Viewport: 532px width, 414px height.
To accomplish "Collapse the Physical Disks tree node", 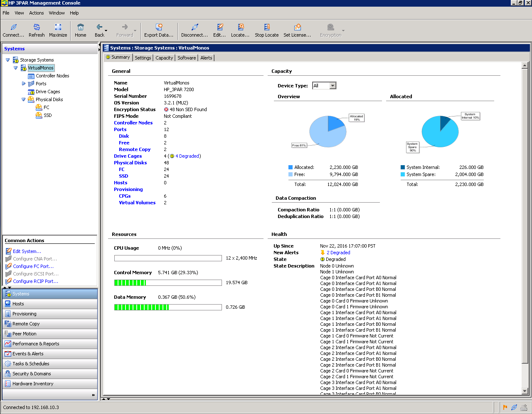I will pyautogui.click(x=24, y=99).
